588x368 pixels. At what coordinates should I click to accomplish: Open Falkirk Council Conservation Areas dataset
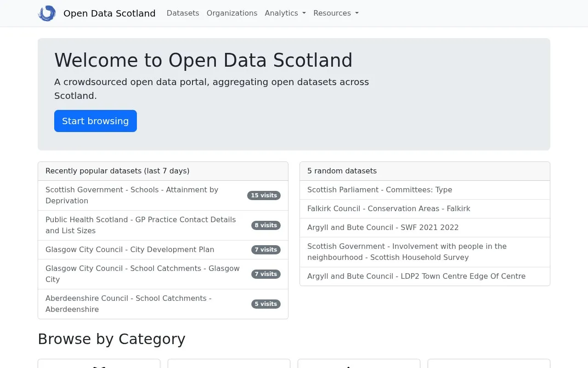pyautogui.click(x=425, y=209)
